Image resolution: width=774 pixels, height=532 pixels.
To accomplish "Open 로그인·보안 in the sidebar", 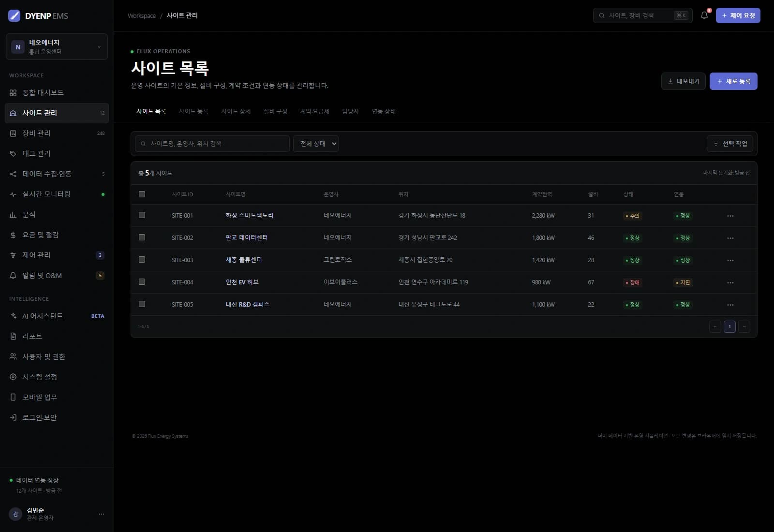I will [57, 417].
